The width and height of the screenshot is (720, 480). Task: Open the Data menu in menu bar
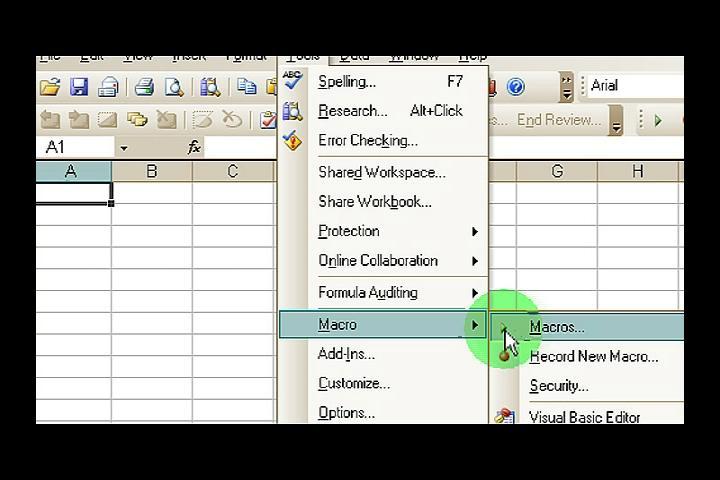click(x=354, y=58)
